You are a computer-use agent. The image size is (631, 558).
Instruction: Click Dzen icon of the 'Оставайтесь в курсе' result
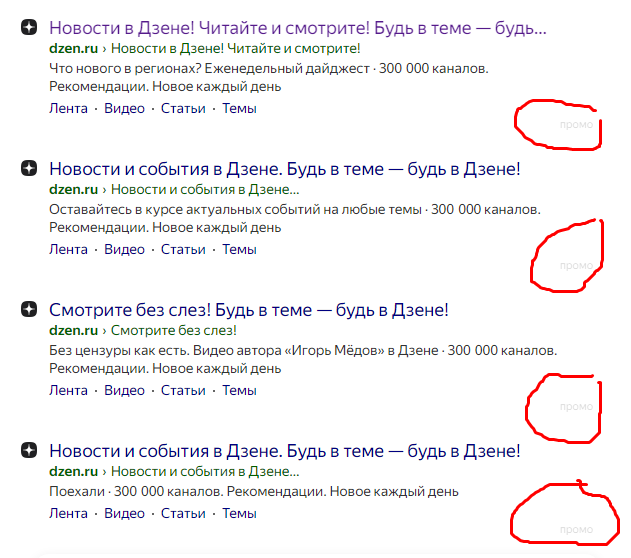click(x=29, y=168)
